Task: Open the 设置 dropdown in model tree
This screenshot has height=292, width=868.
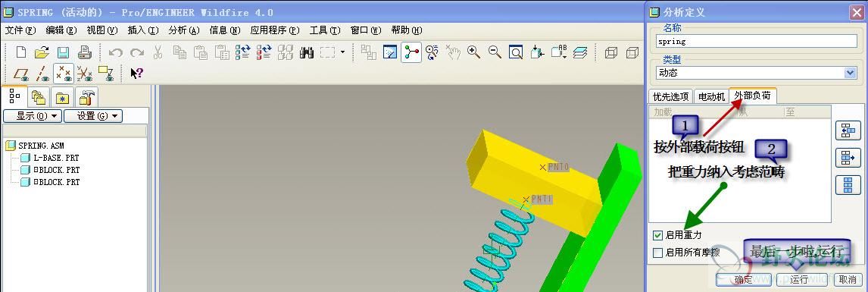Action: click(x=93, y=116)
